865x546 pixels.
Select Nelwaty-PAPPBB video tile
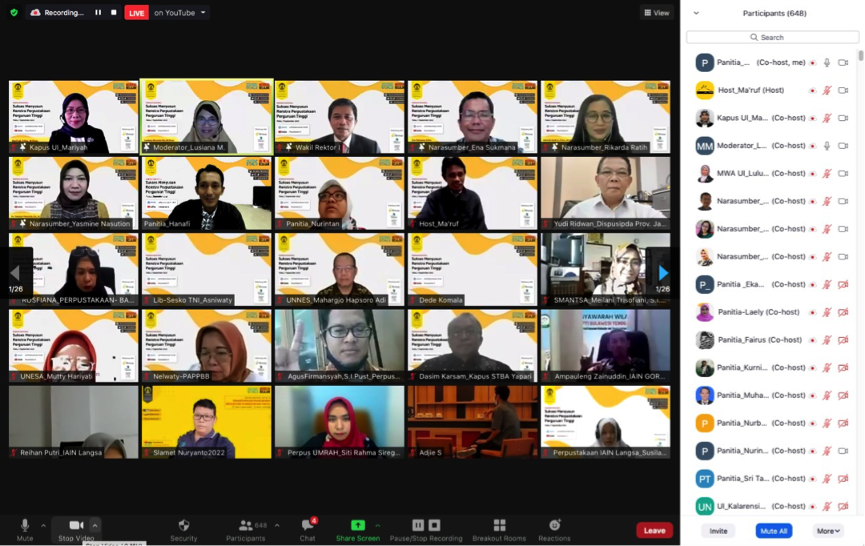click(206, 346)
